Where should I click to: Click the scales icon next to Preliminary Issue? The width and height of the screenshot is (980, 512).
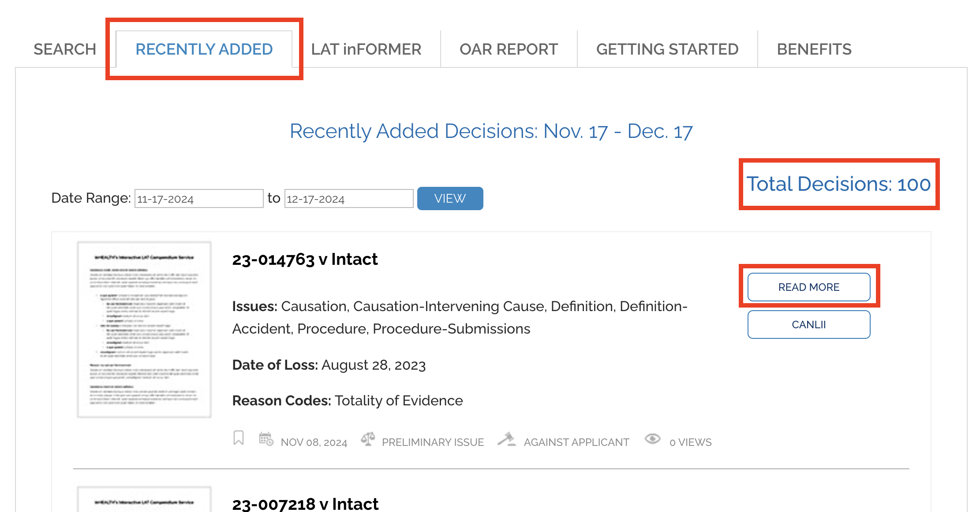coord(368,439)
